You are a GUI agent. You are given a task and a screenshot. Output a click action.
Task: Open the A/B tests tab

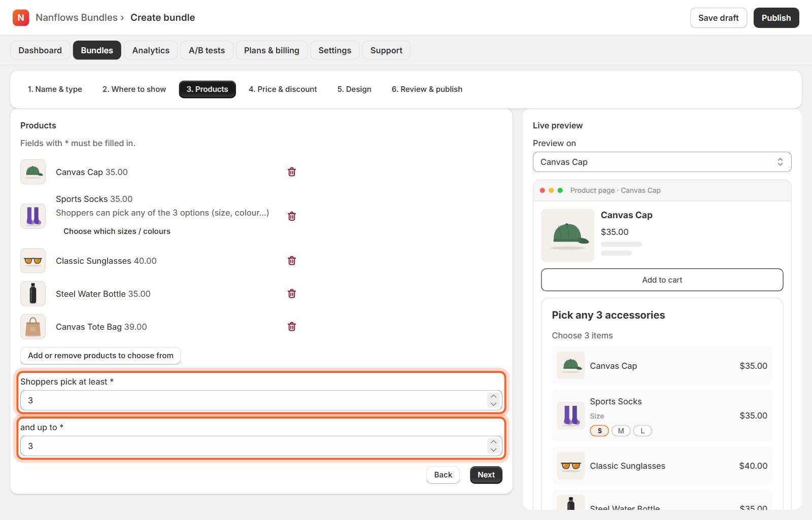point(207,50)
